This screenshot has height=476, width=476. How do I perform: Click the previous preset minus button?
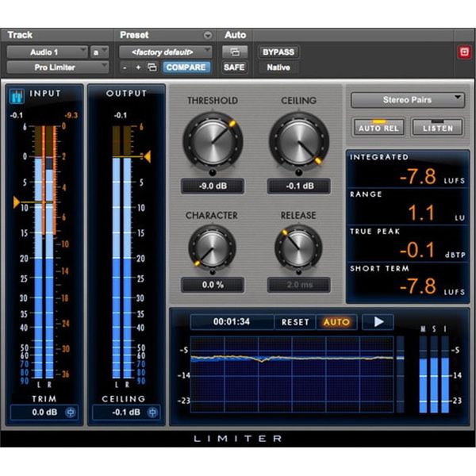(x=125, y=67)
